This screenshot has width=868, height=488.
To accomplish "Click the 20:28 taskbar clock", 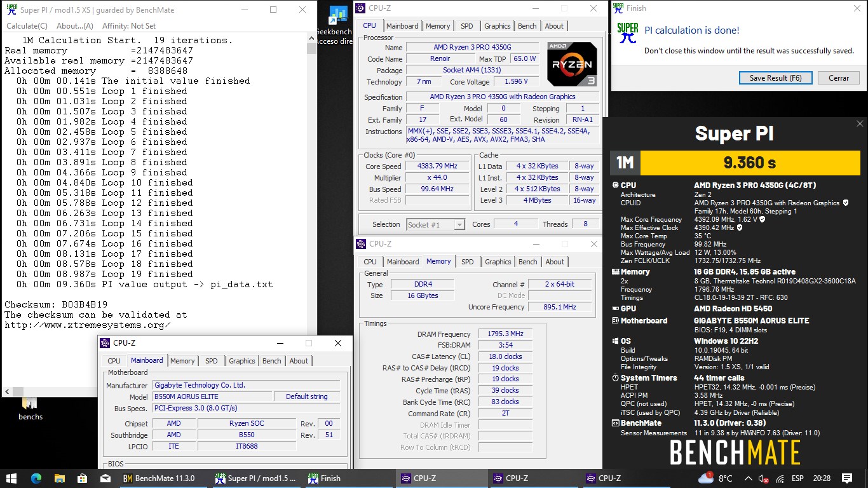I will pos(821,478).
